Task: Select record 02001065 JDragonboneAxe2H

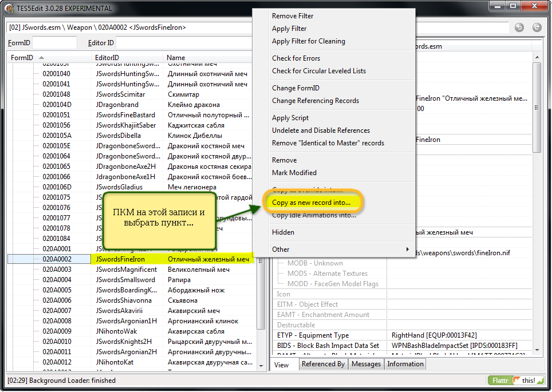Action: (130, 167)
